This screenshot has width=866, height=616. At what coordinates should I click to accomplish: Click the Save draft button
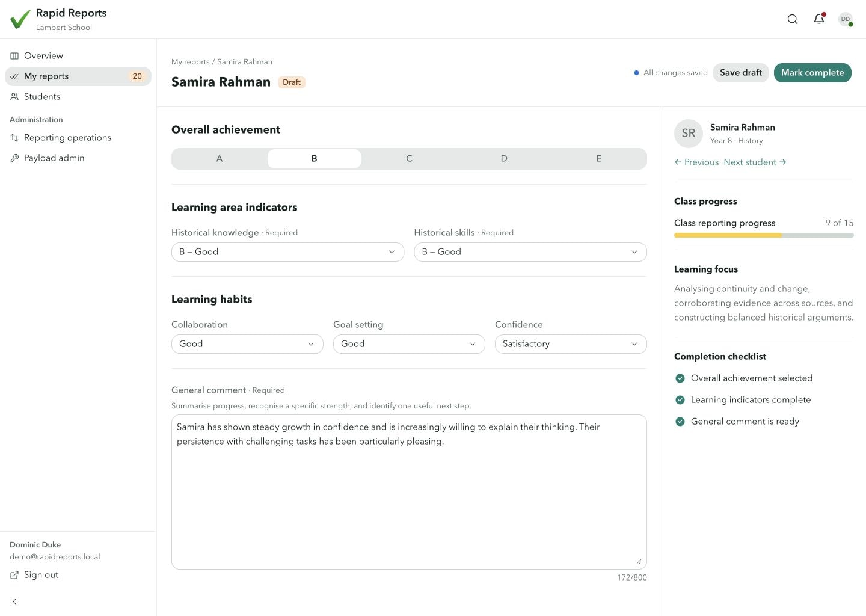tap(741, 73)
